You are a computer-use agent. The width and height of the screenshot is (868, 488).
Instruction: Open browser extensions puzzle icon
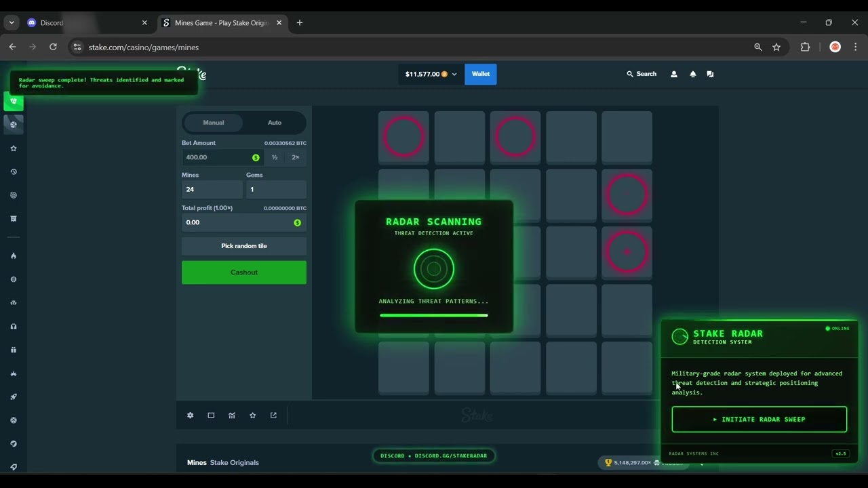click(x=805, y=47)
